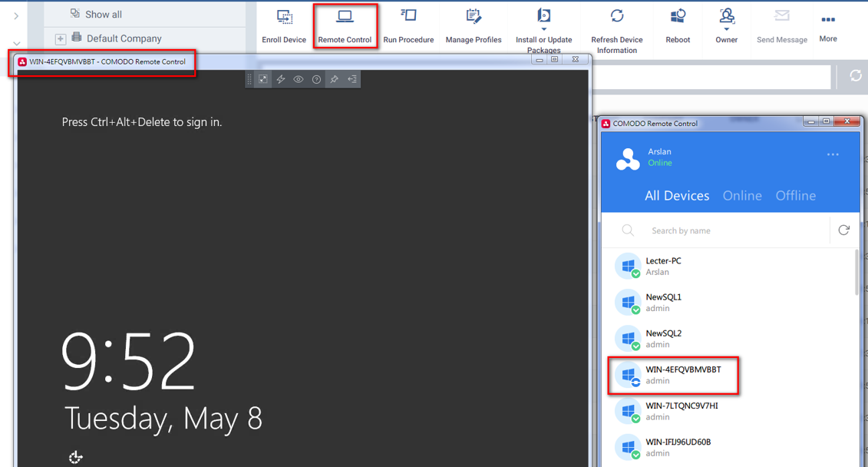The width and height of the screenshot is (868, 467).
Task: Click the COMODO icon in device list title bar
Action: click(x=606, y=124)
